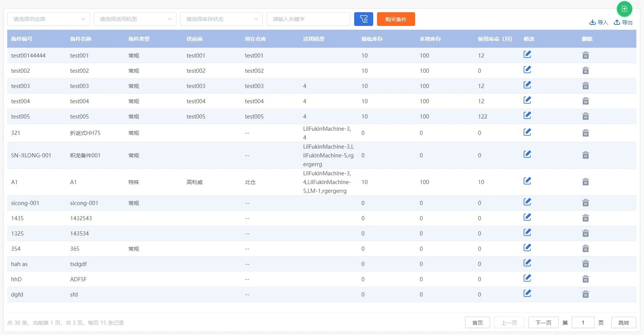Delete the 1325 row
644x335 pixels.
point(586,234)
